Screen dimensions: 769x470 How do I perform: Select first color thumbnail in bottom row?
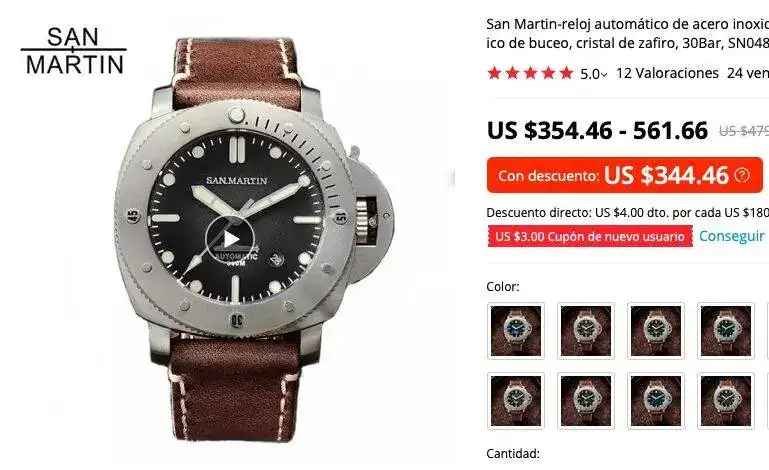516,401
